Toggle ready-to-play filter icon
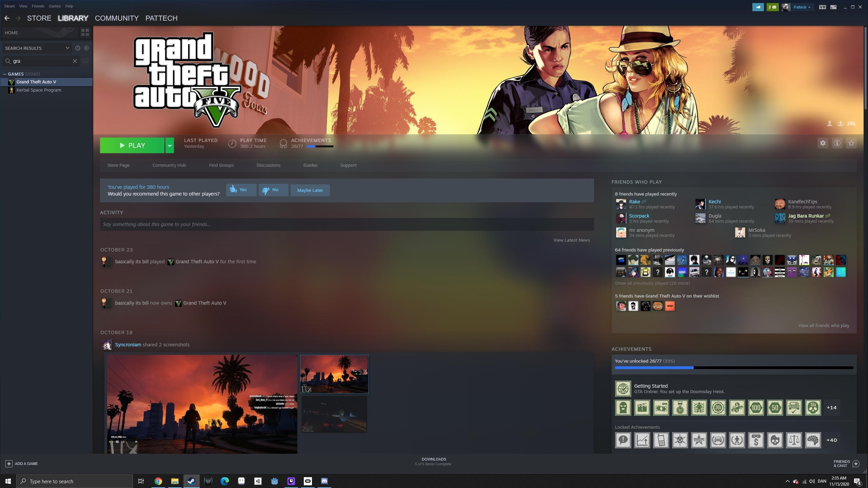The width and height of the screenshot is (868, 488). pos(86,48)
